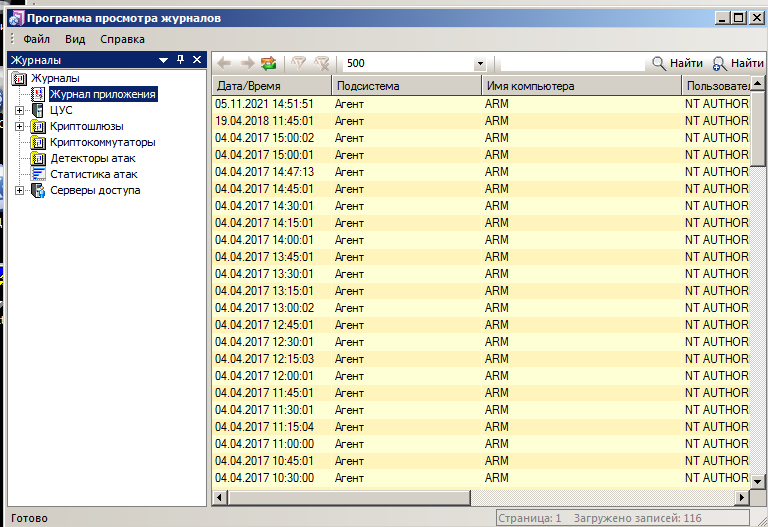
Task: Click the clear filter funnel icon
Action: coord(322,63)
